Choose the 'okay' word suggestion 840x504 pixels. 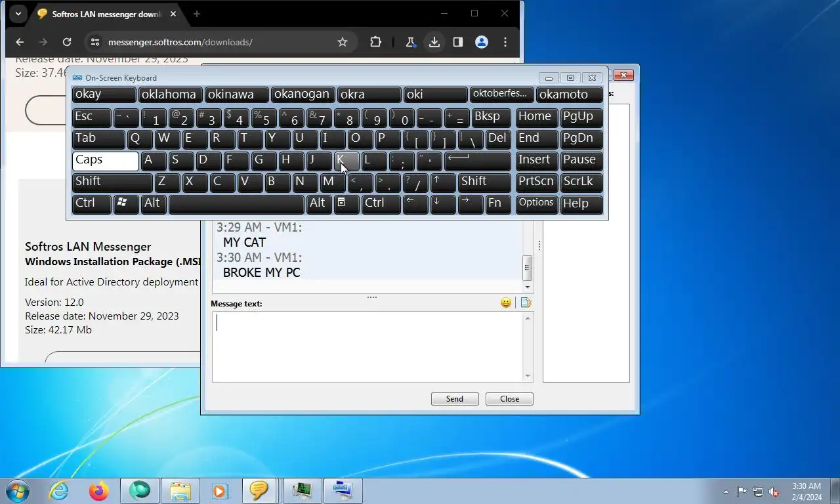pos(104,95)
